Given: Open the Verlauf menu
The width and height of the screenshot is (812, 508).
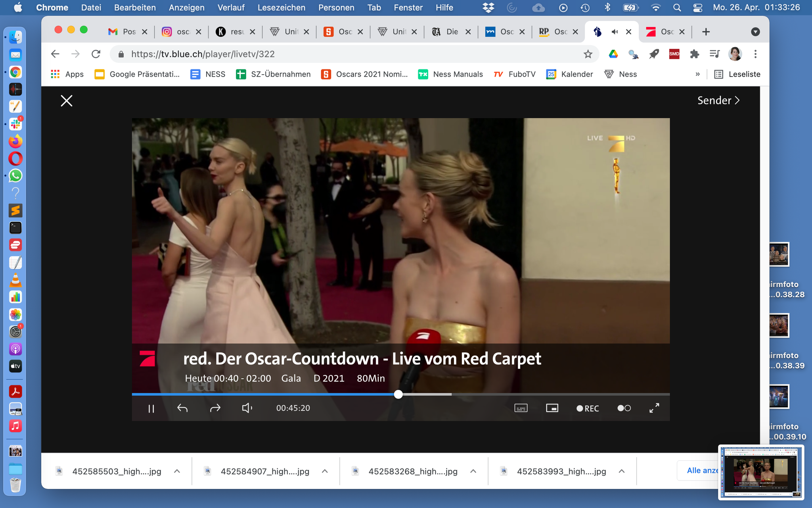Looking at the screenshot, I should coord(231,8).
